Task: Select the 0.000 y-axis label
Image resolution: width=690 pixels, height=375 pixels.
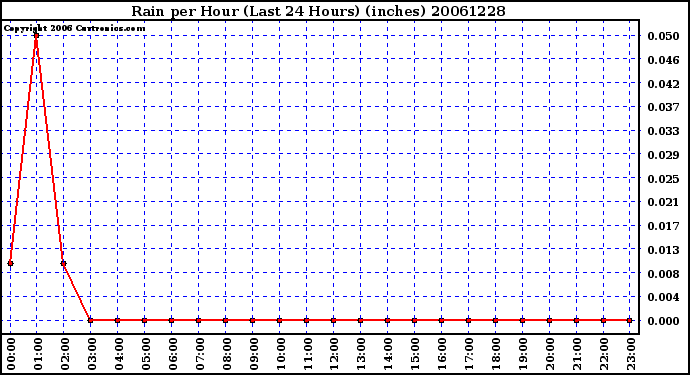Action: (x=663, y=321)
